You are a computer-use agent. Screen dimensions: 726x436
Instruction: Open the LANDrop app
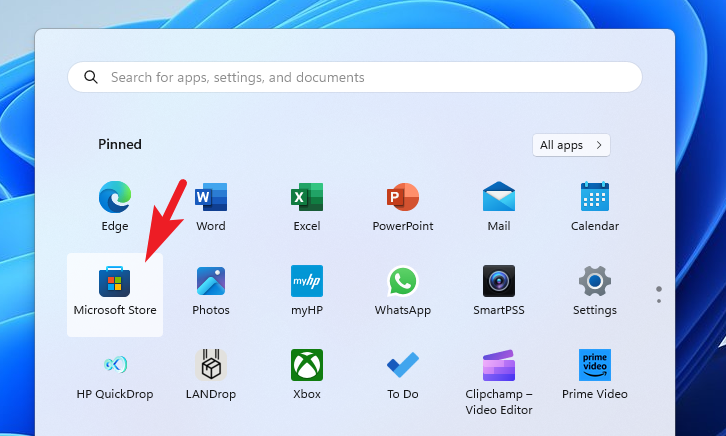[x=211, y=375]
